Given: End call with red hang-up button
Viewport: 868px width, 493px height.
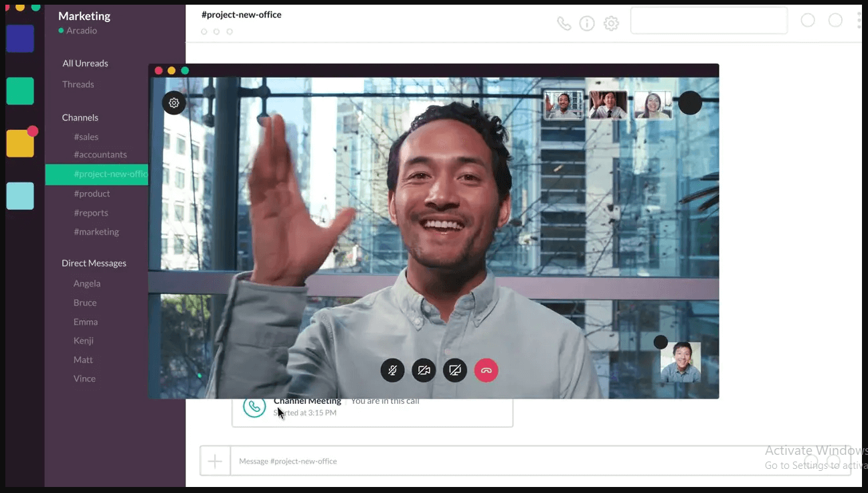Looking at the screenshot, I should click(487, 370).
